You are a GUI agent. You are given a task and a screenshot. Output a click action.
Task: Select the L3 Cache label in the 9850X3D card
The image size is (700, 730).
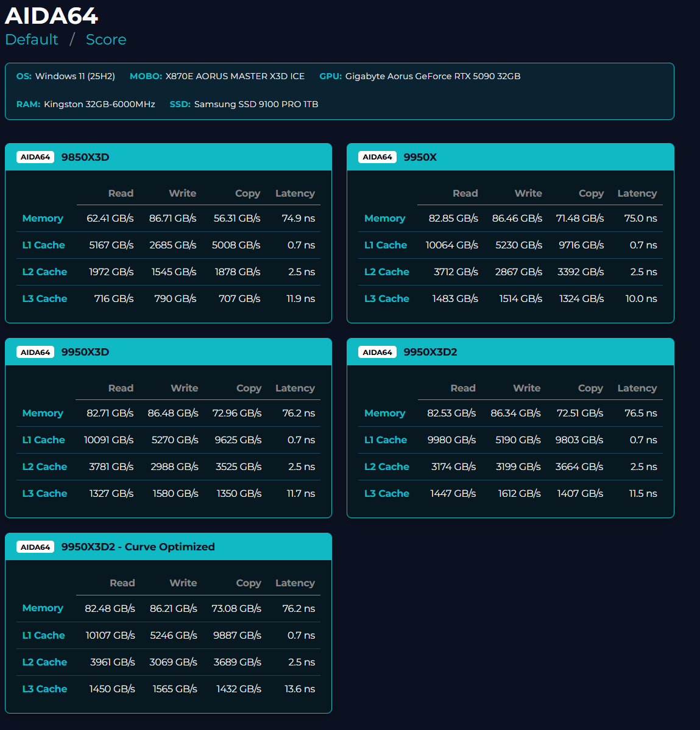[x=44, y=299]
